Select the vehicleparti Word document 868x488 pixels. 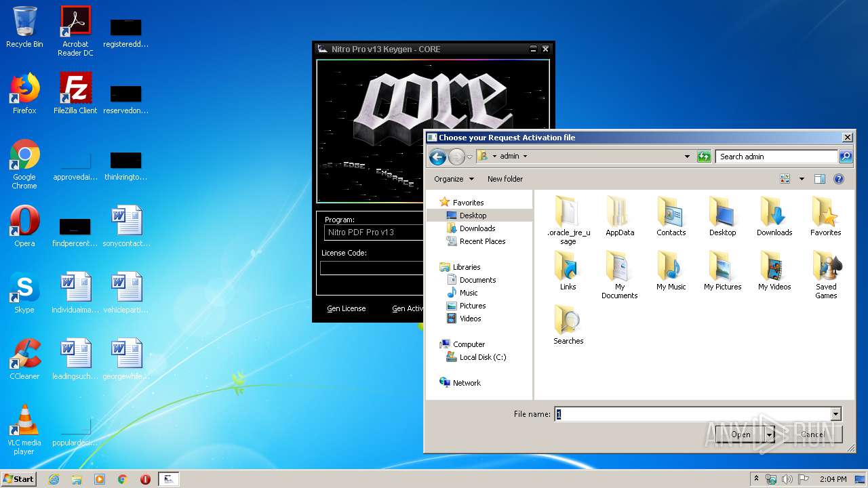click(x=127, y=293)
